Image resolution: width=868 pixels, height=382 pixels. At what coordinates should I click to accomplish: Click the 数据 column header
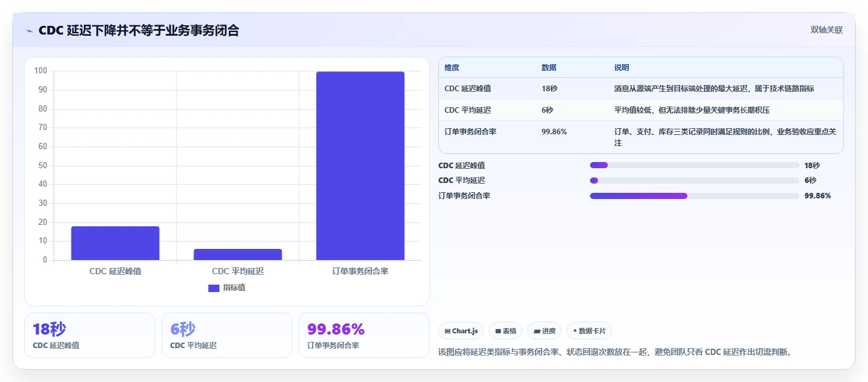coord(549,68)
